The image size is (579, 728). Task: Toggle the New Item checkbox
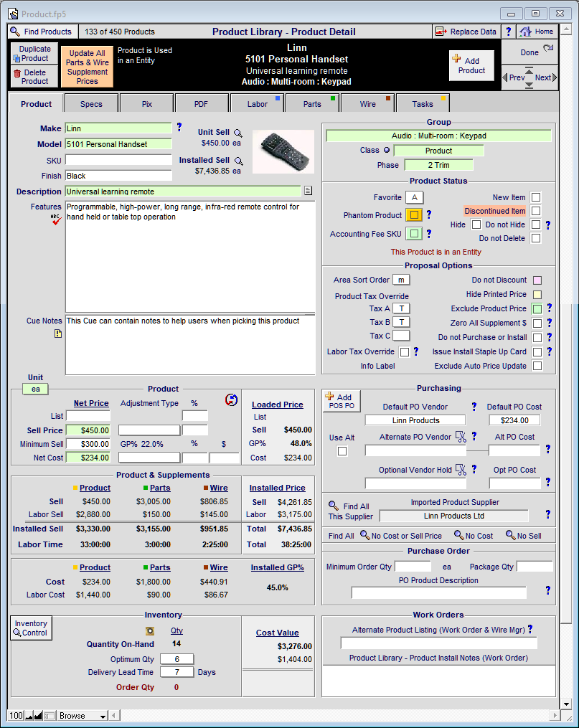tap(536, 197)
